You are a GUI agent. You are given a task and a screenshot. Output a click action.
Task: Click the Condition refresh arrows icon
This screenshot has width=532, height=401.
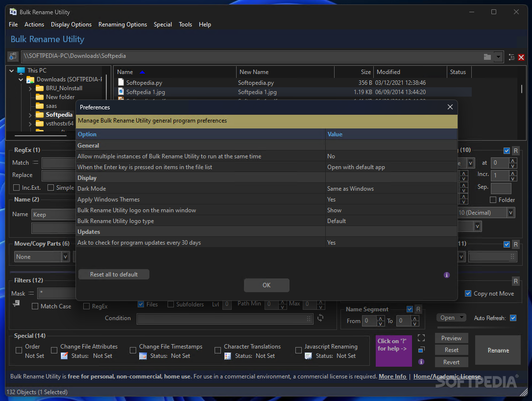[320, 318]
